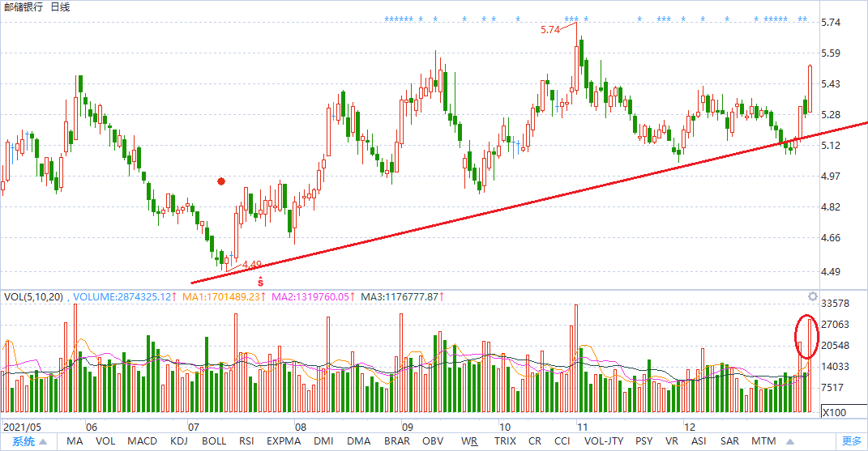Switch to the MACD indicator tab
Image resolution: width=868 pixels, height=451 pixels.
(142, 441)
